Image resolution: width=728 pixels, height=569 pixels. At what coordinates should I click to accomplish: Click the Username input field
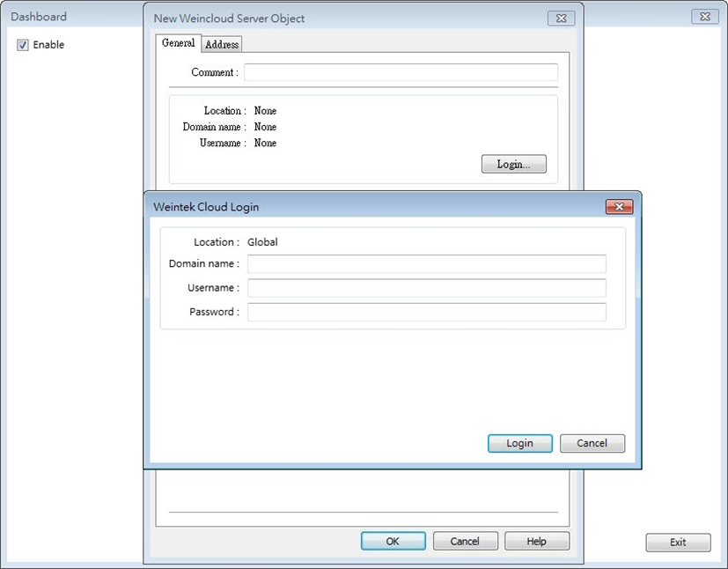click(x=426, y=288)
